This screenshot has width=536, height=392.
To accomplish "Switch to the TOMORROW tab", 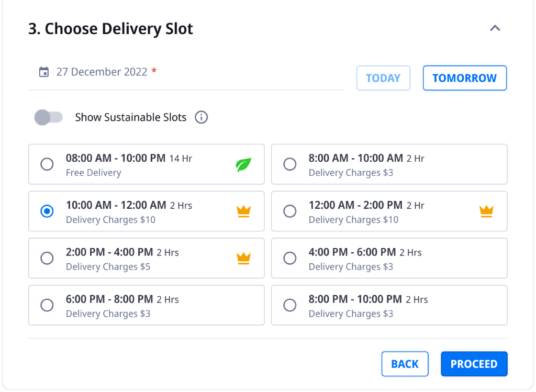I will coord(464,77).
